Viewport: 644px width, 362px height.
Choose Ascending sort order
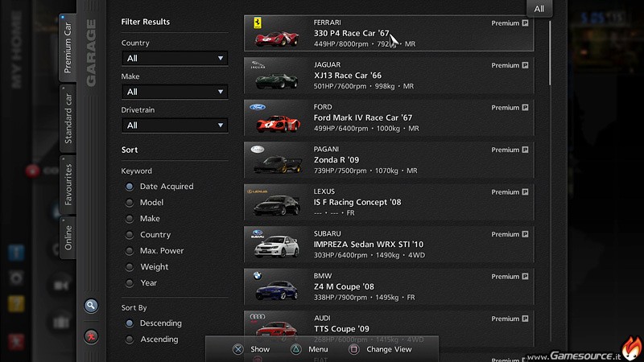[x=130, y=339]
